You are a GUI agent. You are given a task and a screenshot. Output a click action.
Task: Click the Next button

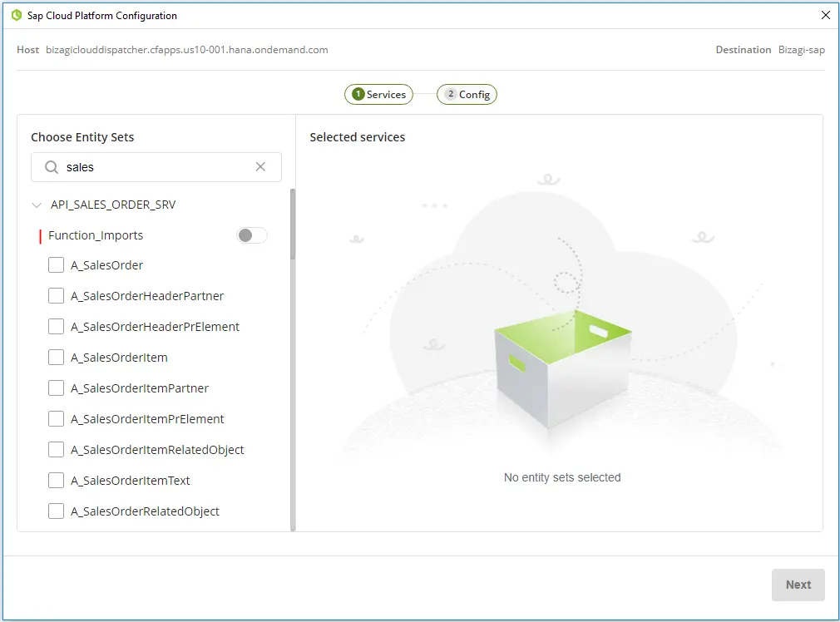pyautogui.click(x=798, y=585)
